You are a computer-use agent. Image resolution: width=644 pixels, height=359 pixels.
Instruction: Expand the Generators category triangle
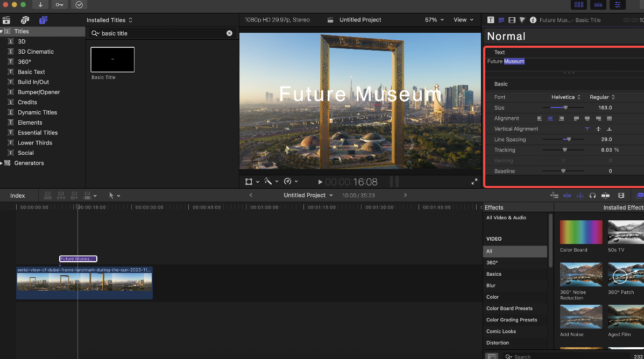tap(2, 163)
